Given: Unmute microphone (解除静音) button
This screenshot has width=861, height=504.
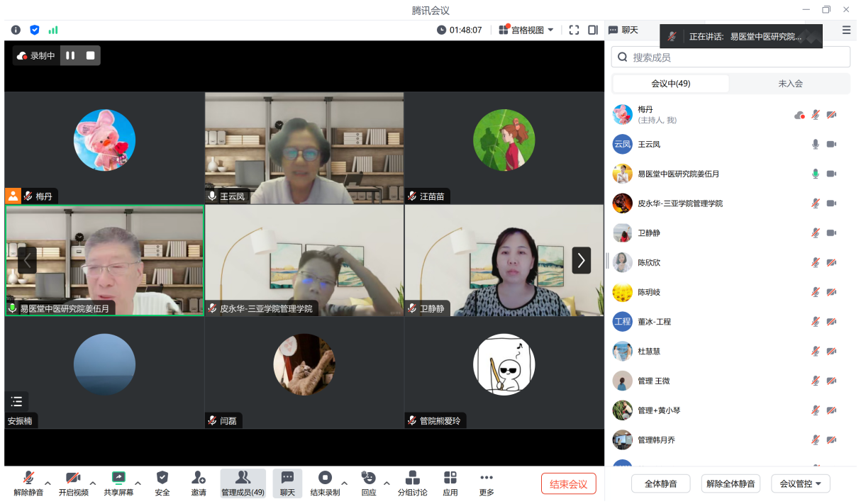Looking at the screenshot, I should click(28, 478).
